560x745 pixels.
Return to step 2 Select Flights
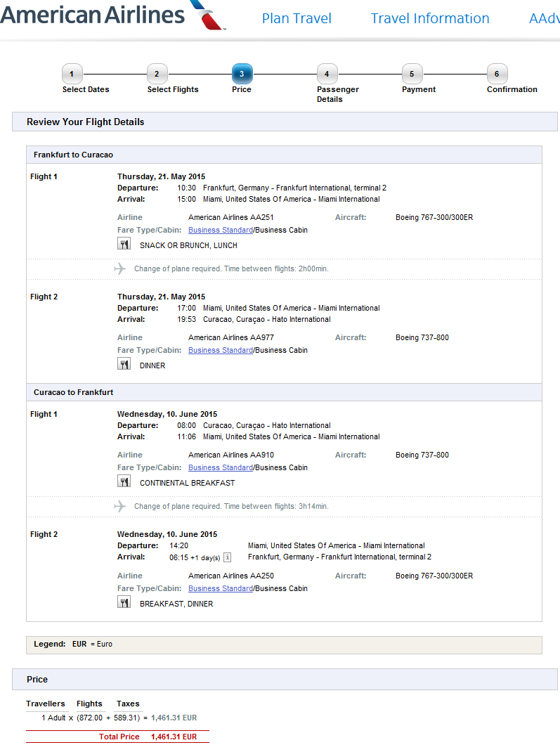coord(157,73)
